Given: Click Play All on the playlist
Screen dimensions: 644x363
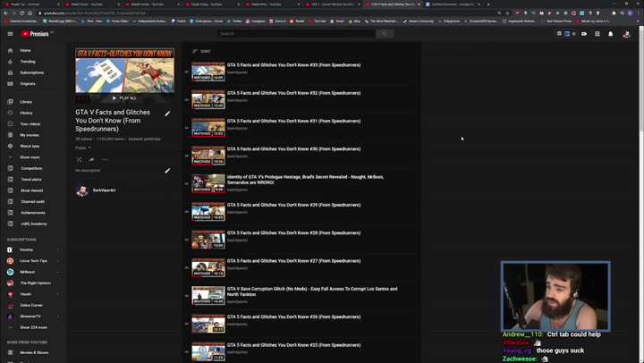Looking at the screenshot, I should click(124, 98).
